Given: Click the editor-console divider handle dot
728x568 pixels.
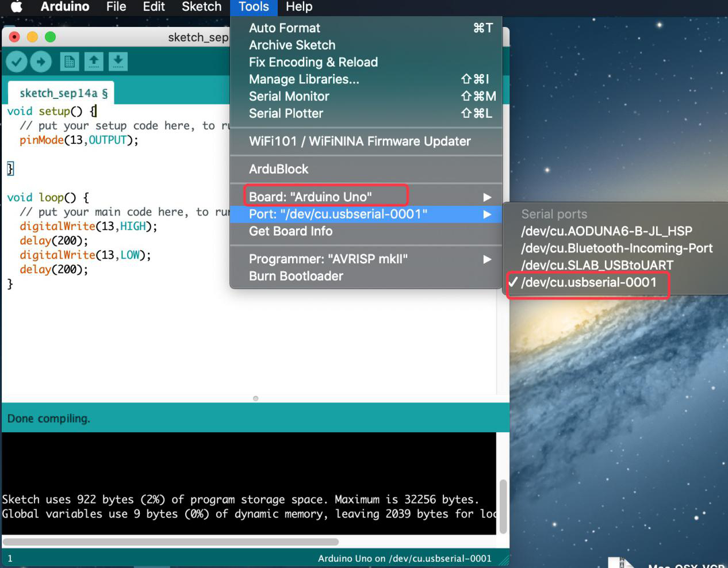Looking at the screenshot, I should point(256,398).
